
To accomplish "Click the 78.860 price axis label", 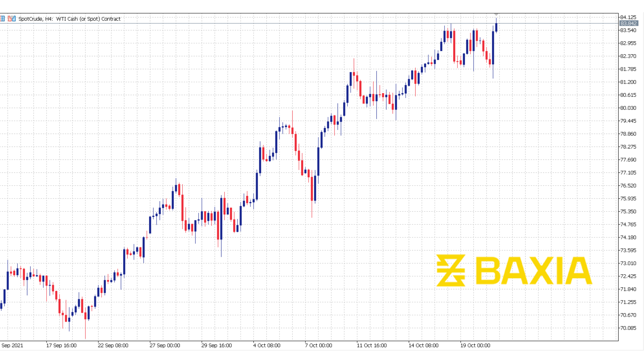I will [x=628, y=134].
